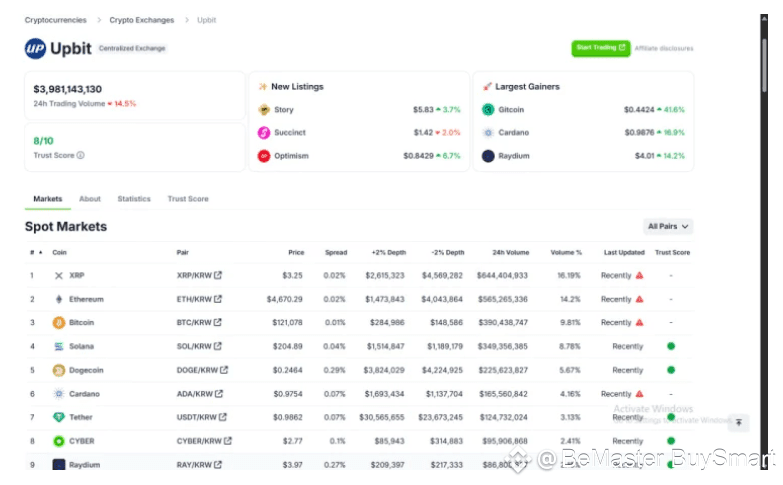The width and height of the screenshot is (783, 485).
Task: Click the Solana coin icon in table
Action: (58, 346)
